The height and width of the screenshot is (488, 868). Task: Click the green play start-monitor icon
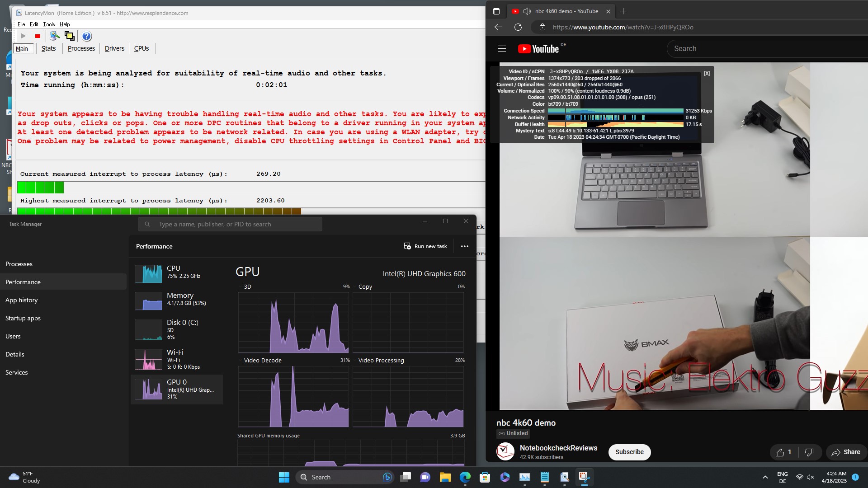[24, 36]
